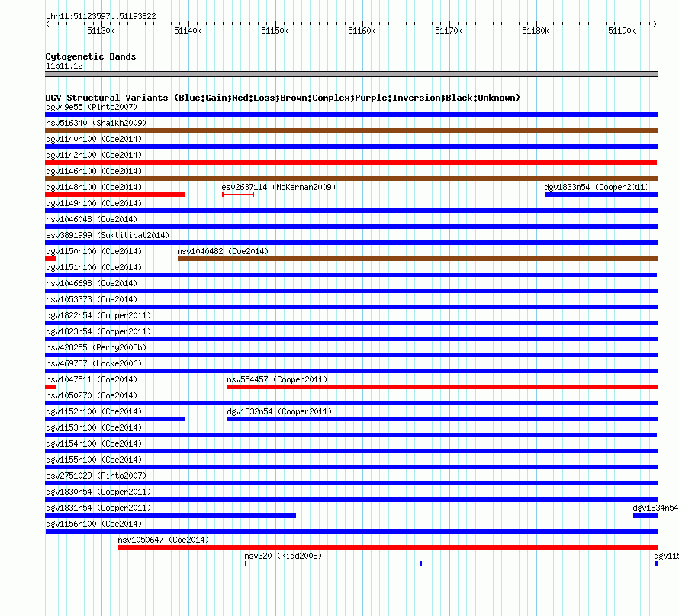Click the nsv469737 (Locke2006) label
Viewport: 679px width, 616px height.
(x=94, y=363)
